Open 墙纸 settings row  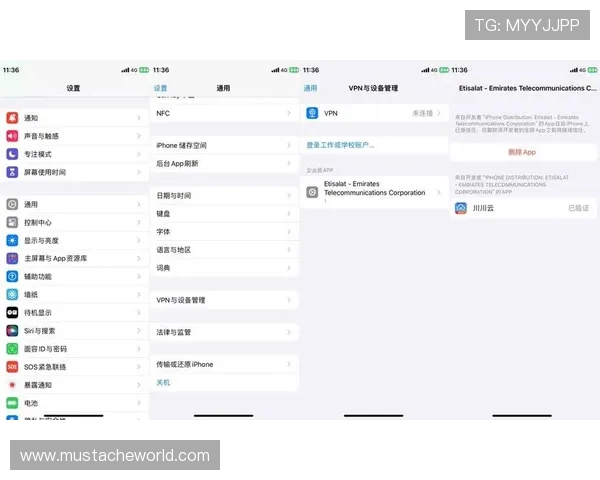(x=74, y=294)
